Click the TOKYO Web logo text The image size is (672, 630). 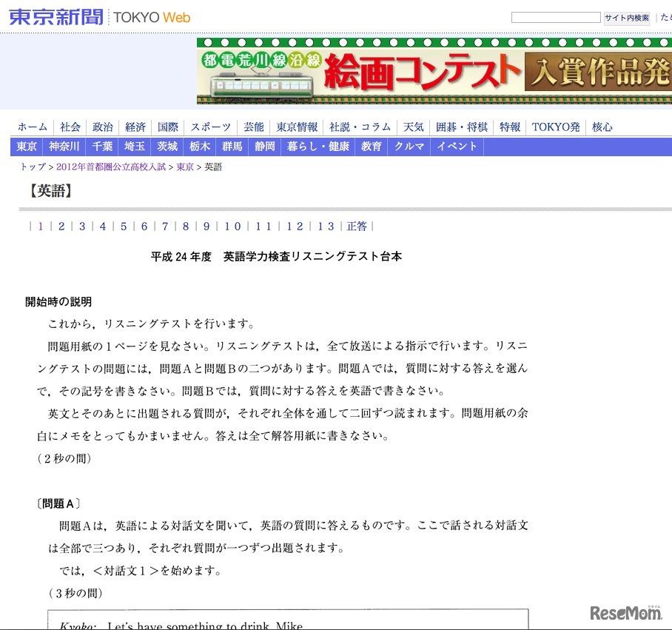(150, 17)
